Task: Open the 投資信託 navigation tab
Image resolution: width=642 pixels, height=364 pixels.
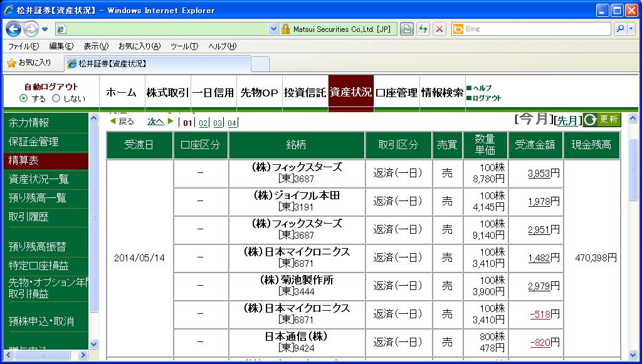Action: point(305,93)
